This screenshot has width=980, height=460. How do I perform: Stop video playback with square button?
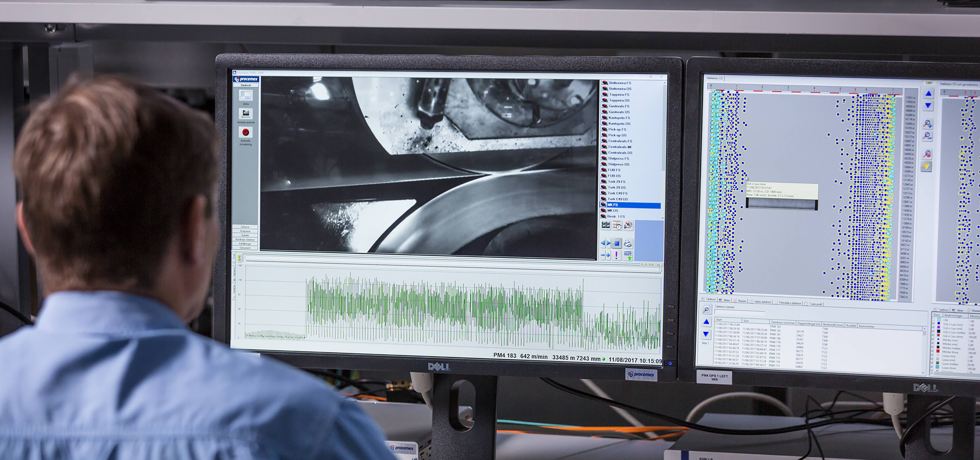(x=617, y=244)
